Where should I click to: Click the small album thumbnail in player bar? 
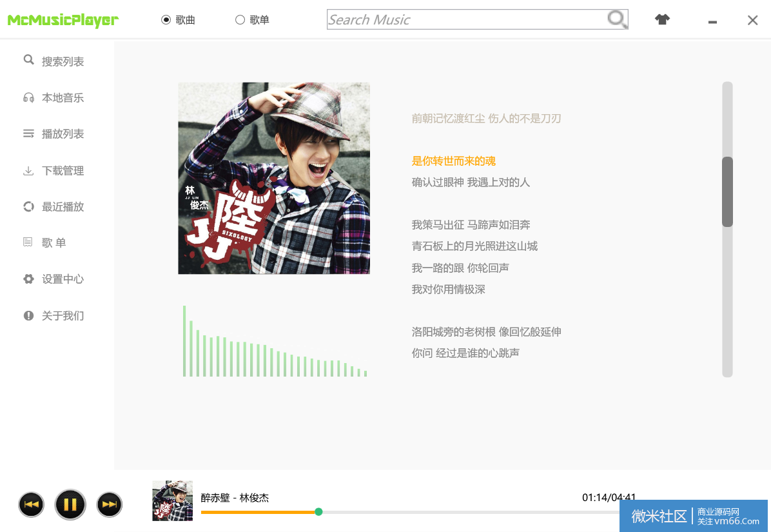[172, 500]
